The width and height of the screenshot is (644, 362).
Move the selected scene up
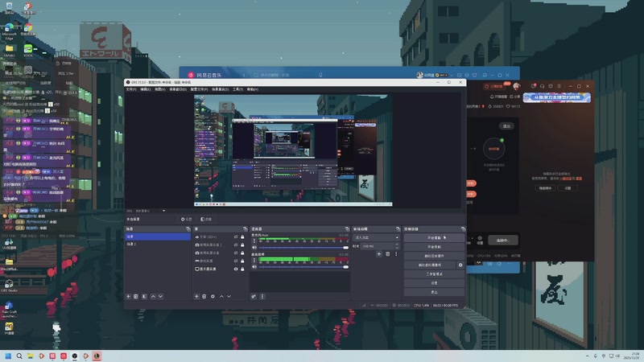(153, 296)
